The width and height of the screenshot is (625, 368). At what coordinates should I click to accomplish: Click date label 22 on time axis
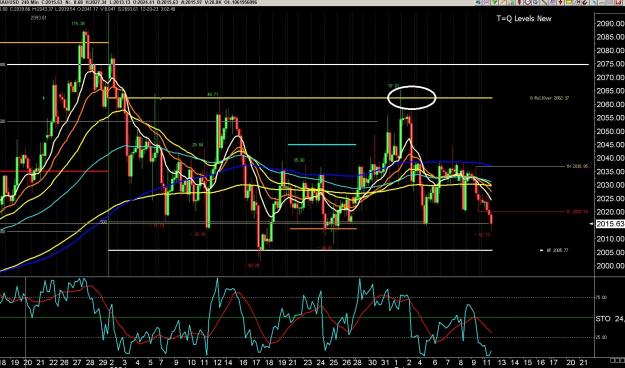pyautogui.click(x=53, y=363)
